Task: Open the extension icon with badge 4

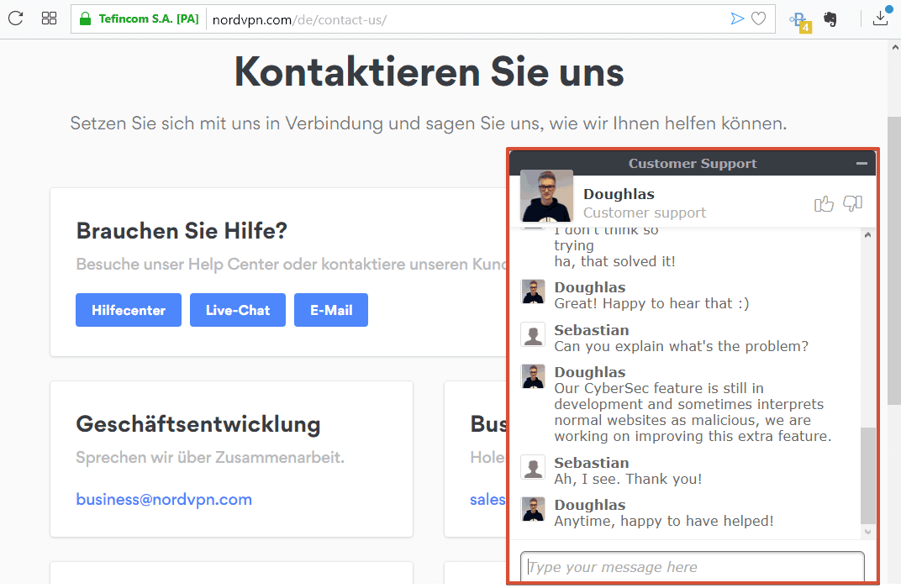Action: [800, 22]
